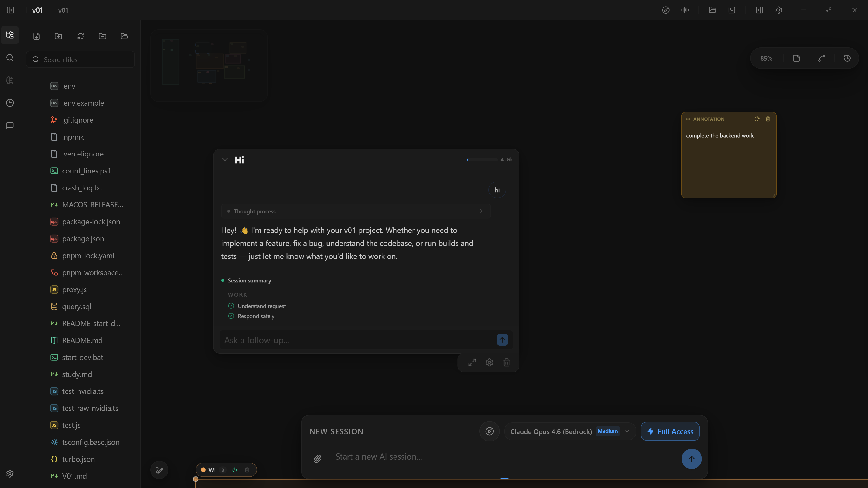Delete the annotation with its trash icon
This screenshot has height=488, width=868.
(768, 119)
